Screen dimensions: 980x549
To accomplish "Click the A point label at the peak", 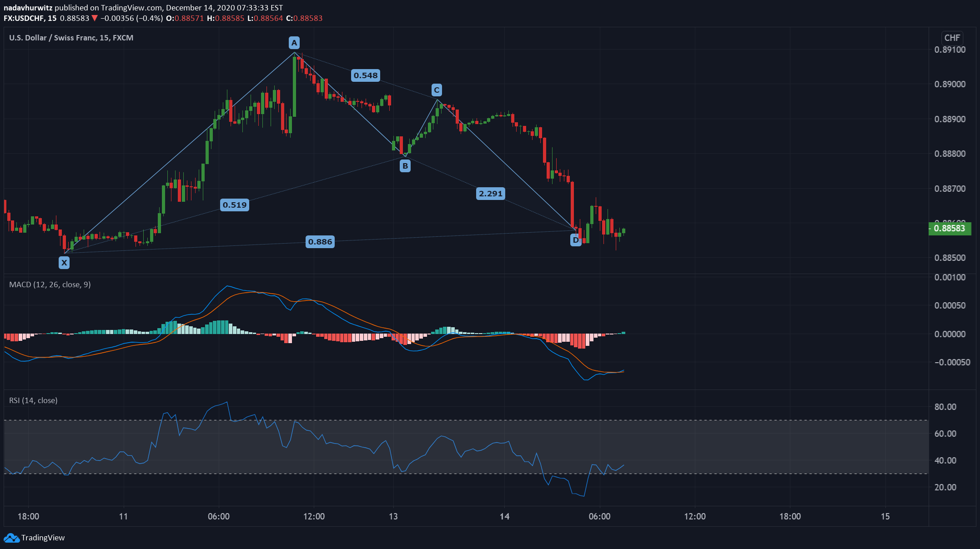I will 294,43.
